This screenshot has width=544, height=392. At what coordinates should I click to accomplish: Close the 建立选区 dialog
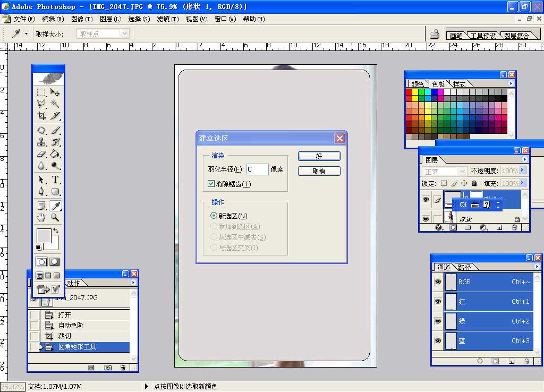click(339, 139)
